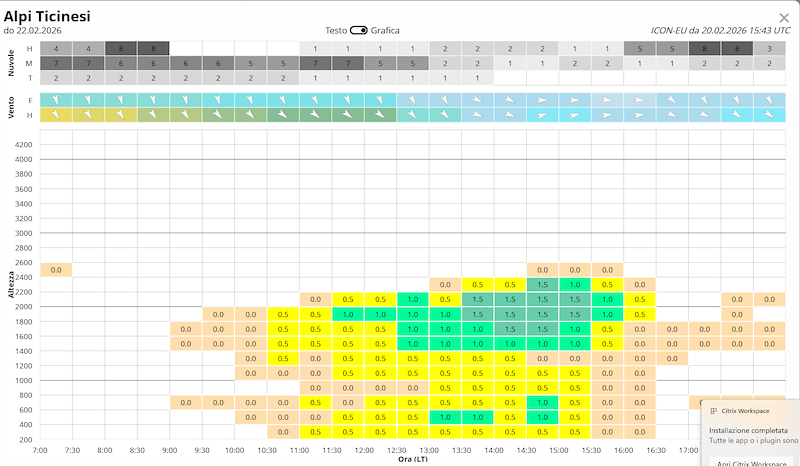
Task: Click the 0.0 cell at 15:30, 2400–2600 row
Action: [x=607, y=270]
